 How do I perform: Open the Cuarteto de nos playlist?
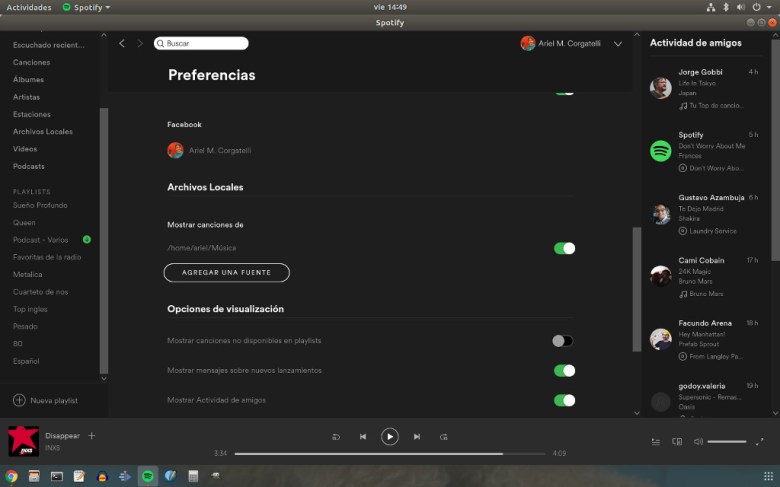pyautogui.click(x=40, y=292)
